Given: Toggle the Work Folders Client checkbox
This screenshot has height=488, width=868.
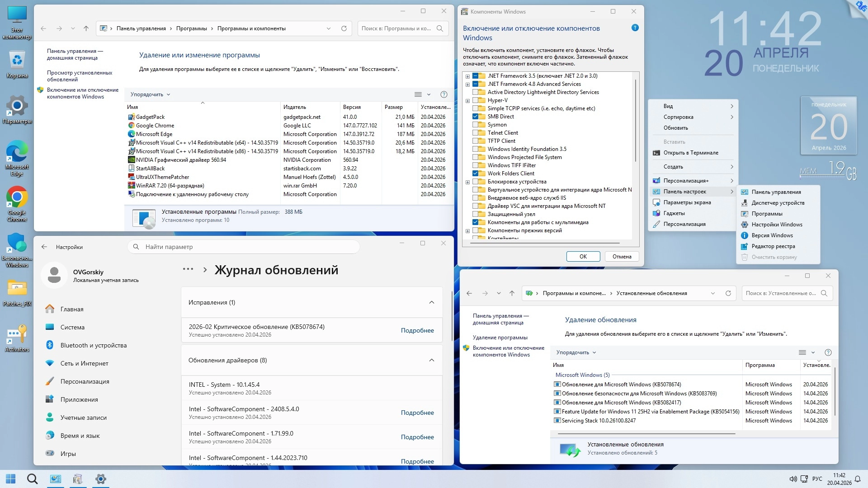Looking at the screenshot, I should point(476,174).
